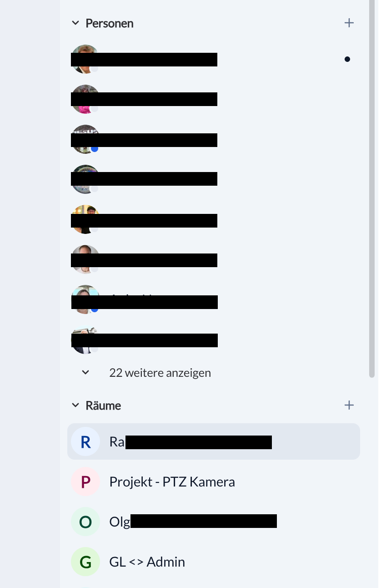Expand the 22 weitere anzeigen chevron
This screenshot has height=588, width=381.
(x=85, y=372)
